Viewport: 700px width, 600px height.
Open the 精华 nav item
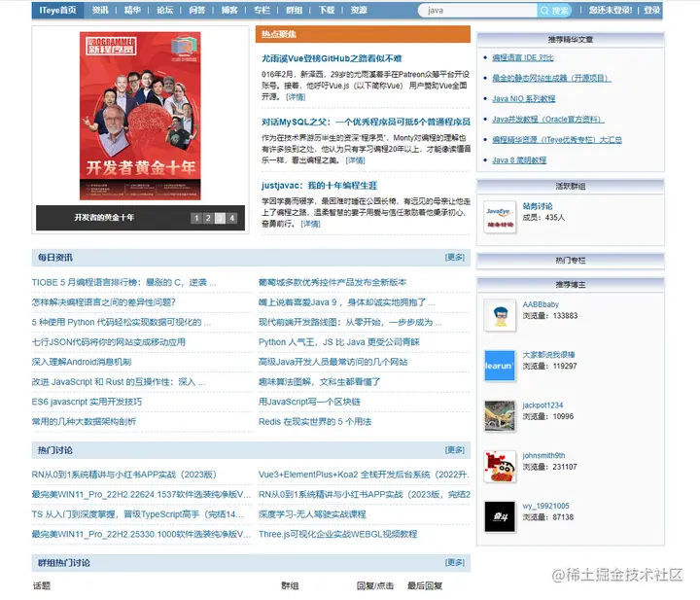coord(132,10)
